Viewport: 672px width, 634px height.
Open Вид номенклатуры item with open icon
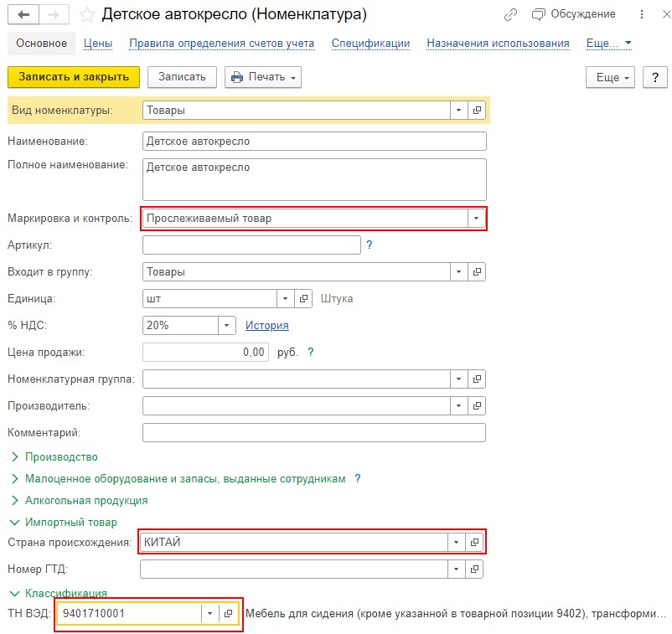(477, 111)
